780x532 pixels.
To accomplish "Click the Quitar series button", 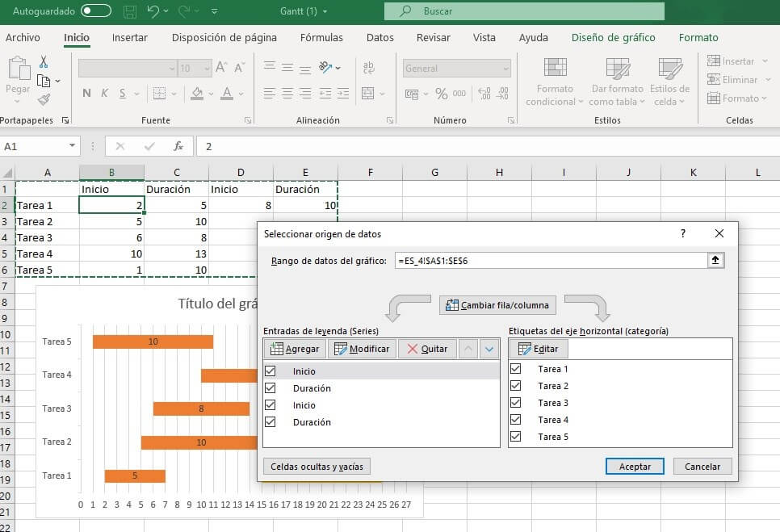I will [427, 349].
